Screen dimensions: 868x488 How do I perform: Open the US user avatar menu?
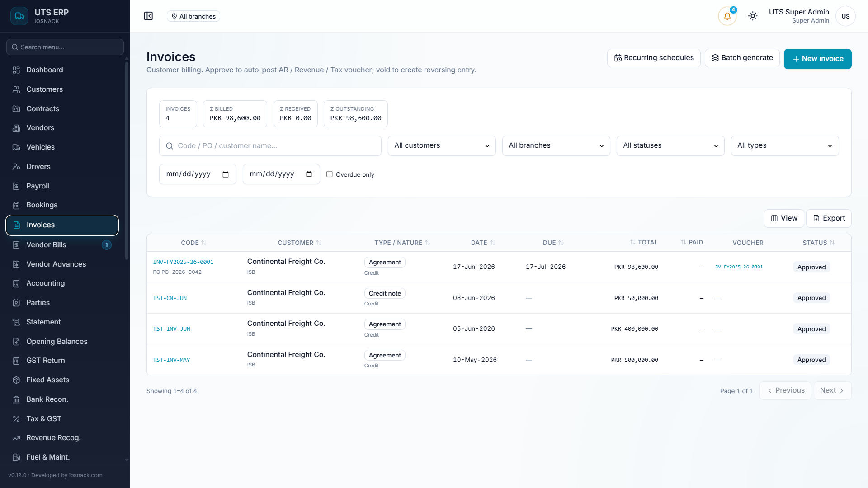point(845,16)
